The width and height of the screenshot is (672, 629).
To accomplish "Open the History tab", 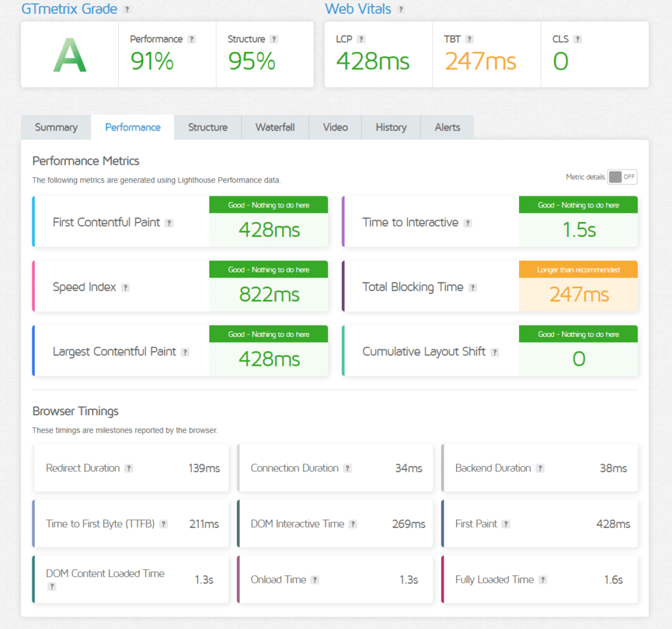I will pos(391,127).
